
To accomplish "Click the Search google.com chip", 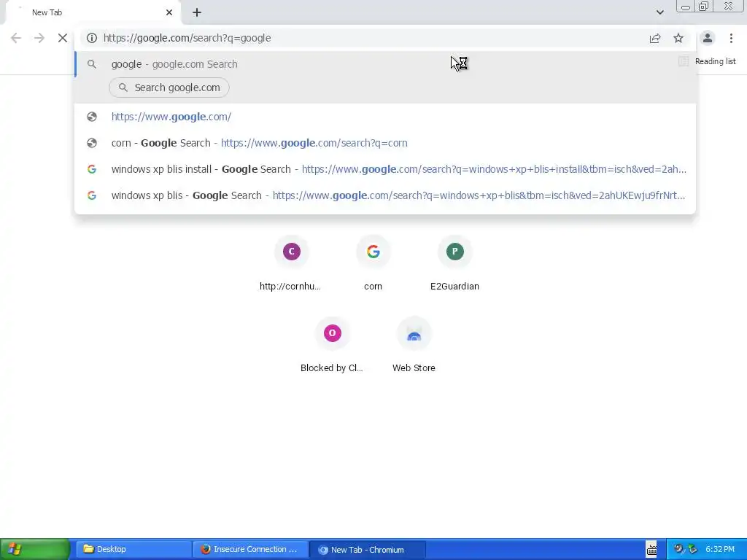I will (169, 87).
